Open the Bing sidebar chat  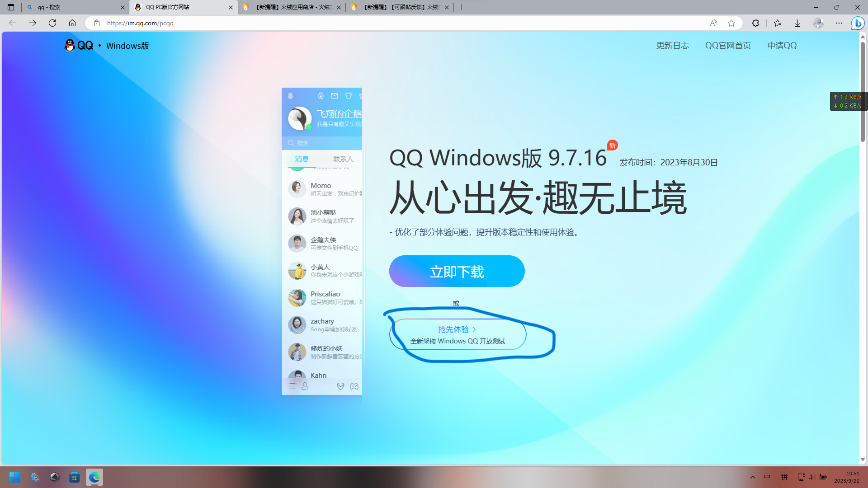[x=858, y=23]
